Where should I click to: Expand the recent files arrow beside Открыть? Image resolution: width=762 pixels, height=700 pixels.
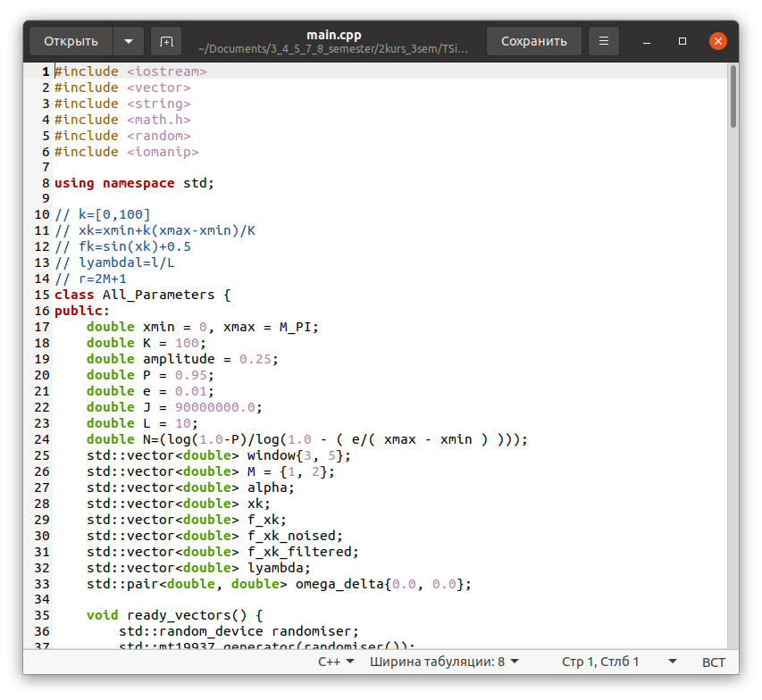click(128, 41)
